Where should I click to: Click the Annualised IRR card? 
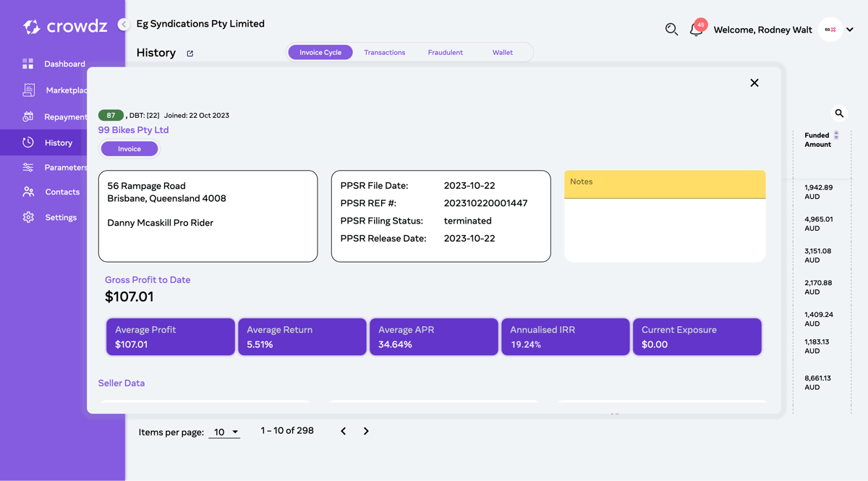pyautogui.click(x=566, y=337)
